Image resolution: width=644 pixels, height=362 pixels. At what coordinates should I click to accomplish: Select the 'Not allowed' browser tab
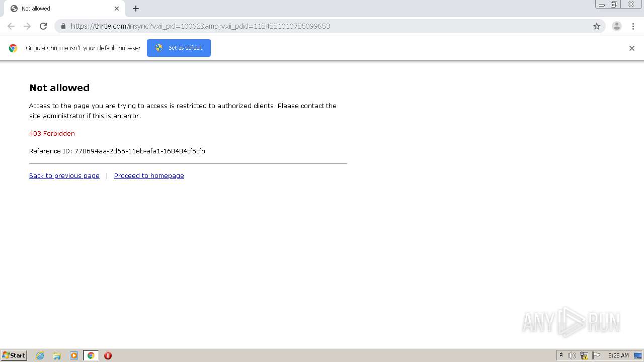64,9
